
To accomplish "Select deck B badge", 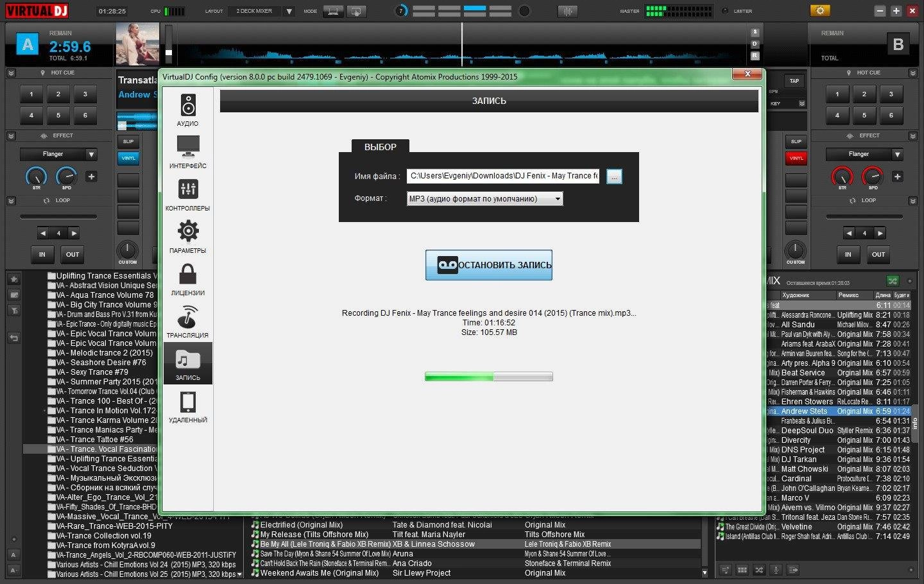I will (898, 44).
